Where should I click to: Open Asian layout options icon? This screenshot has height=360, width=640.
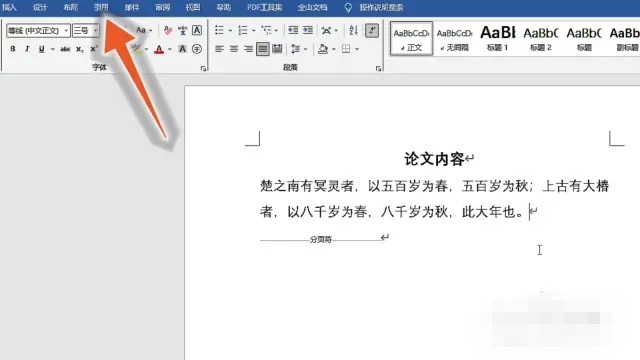pyautogui.click(x=326, y=30)
